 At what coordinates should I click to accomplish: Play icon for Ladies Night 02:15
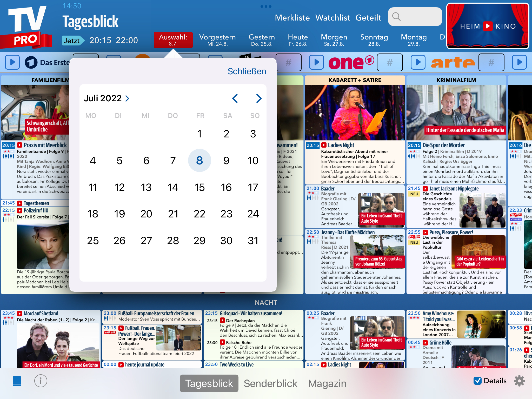[324, 365]
